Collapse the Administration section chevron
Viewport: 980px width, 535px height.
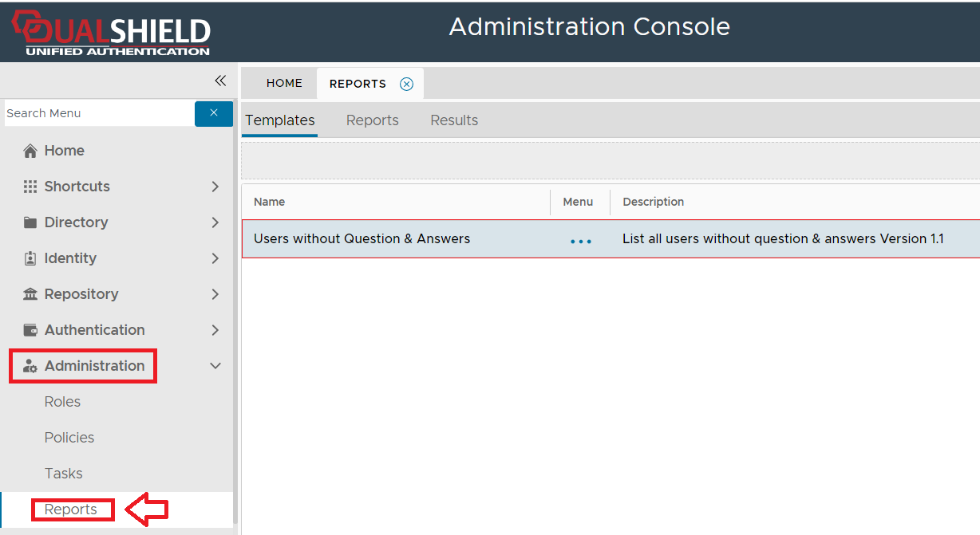215,366
